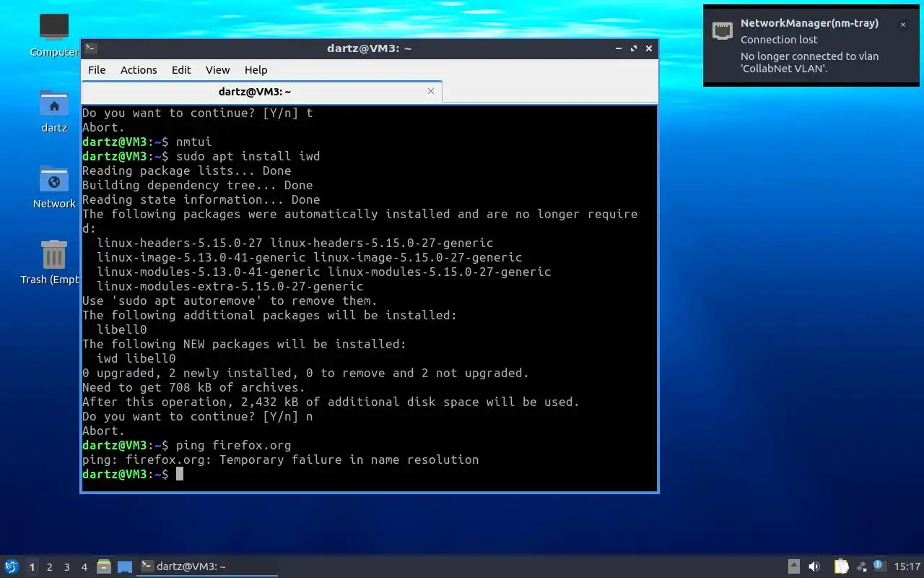This screenshot has width=924, height=578.
Task: Switch to workspace 2
Action: coord(49,567)
